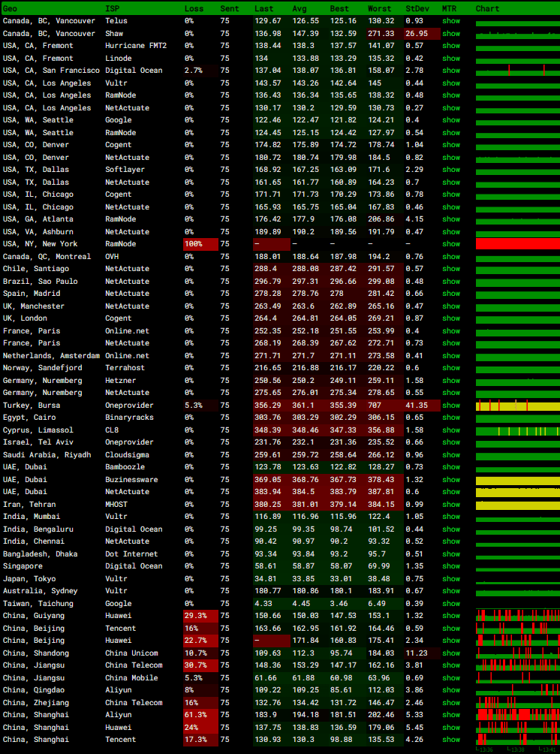Show MTR for San Francisco Digital Ocean
The width and height of the screenshot is (560, 754).
[x=451, y=71]
